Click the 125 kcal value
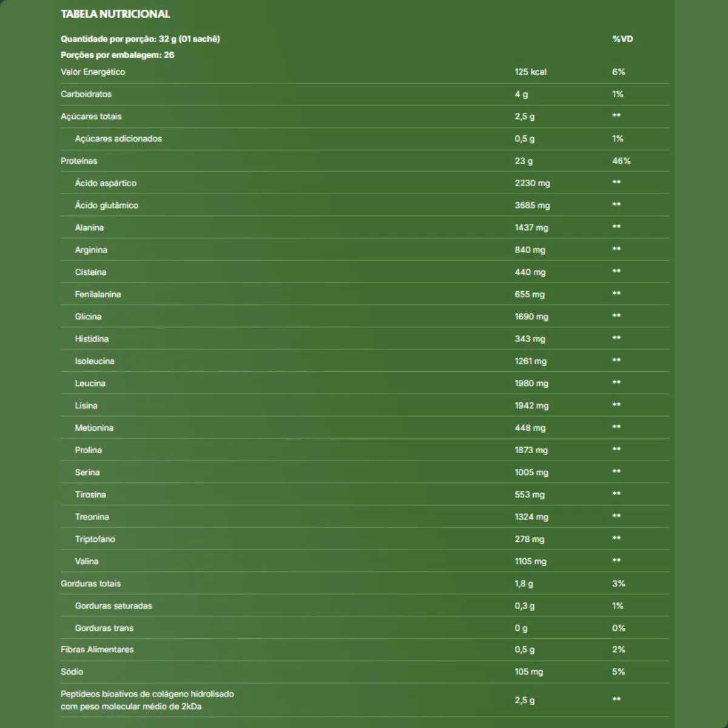728x728 pixels. click(530, 72)
